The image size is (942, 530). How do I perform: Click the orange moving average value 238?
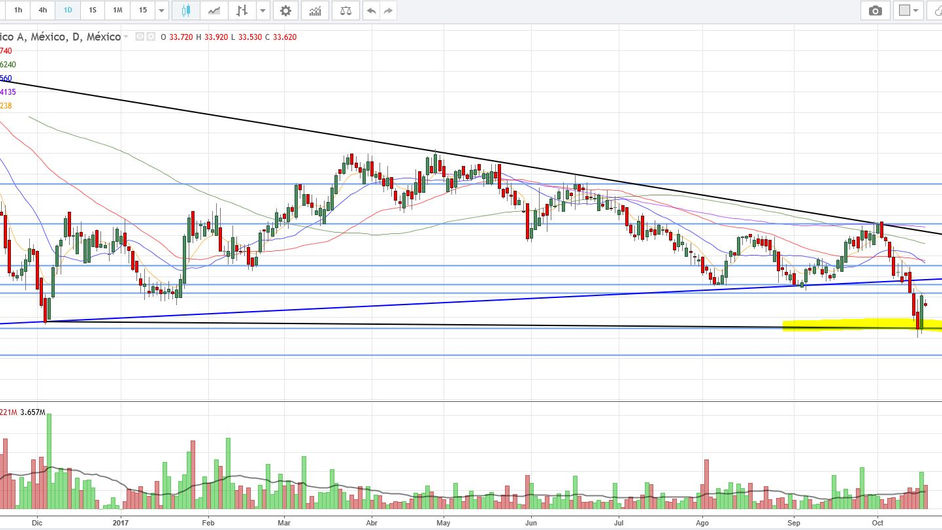pos(5,106)
